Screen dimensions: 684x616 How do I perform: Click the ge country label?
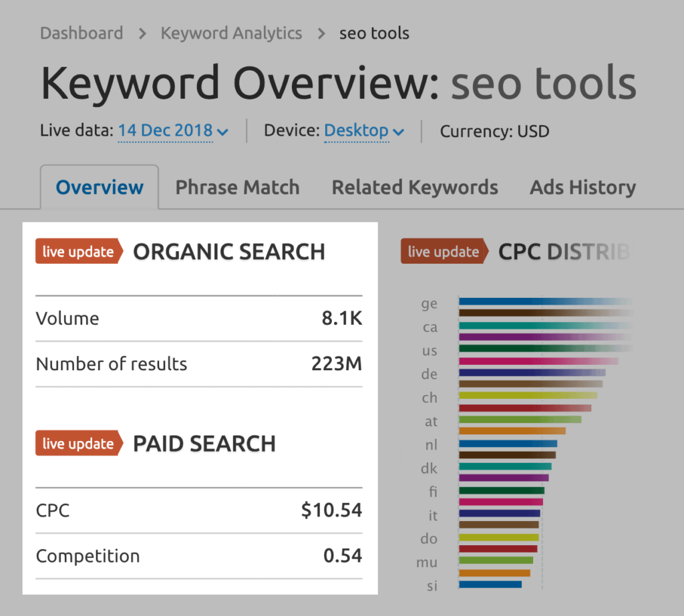(x=430, y=303)
